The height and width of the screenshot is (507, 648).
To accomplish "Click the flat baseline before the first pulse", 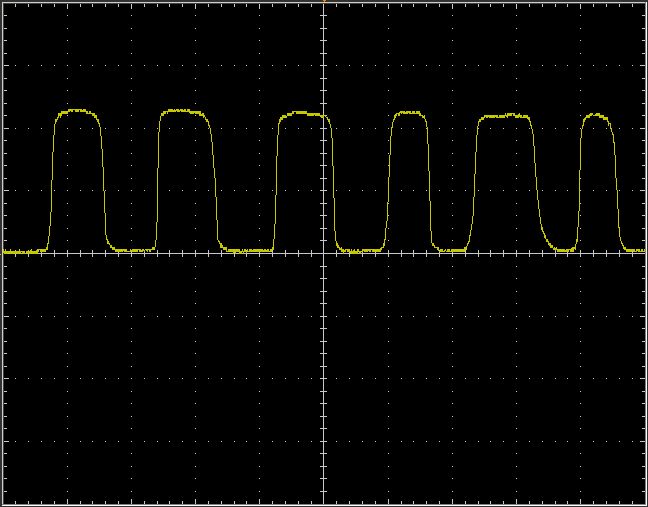I will [22, 252].
